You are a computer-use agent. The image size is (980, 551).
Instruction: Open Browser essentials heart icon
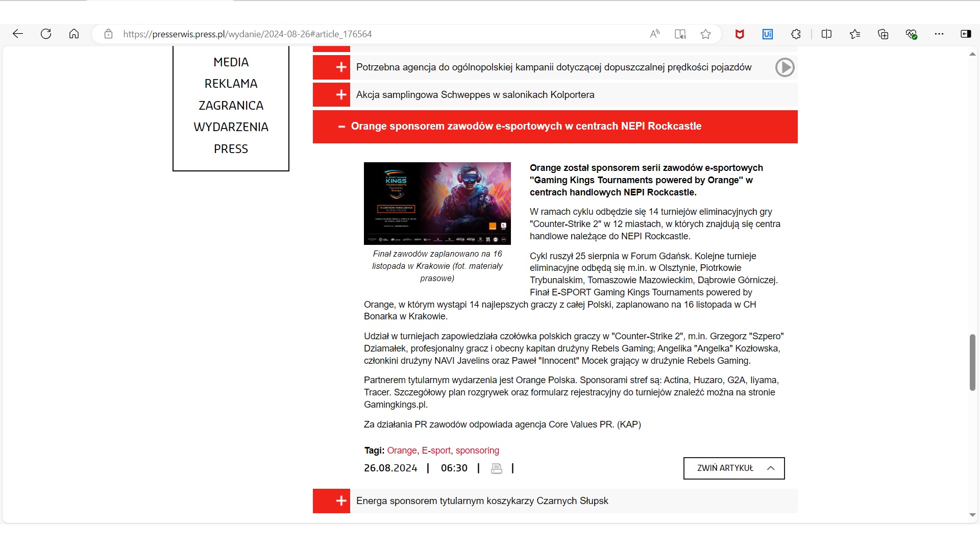coord(911,34)
